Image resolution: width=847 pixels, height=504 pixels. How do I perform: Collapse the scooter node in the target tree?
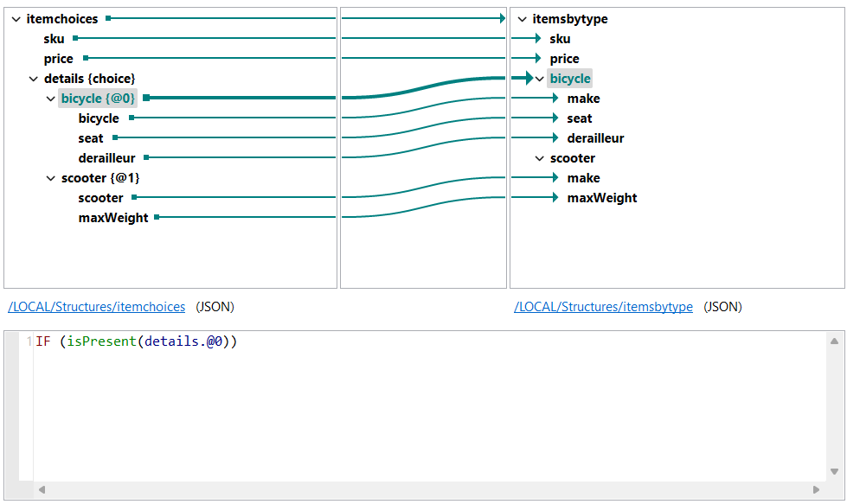(539, 157)
